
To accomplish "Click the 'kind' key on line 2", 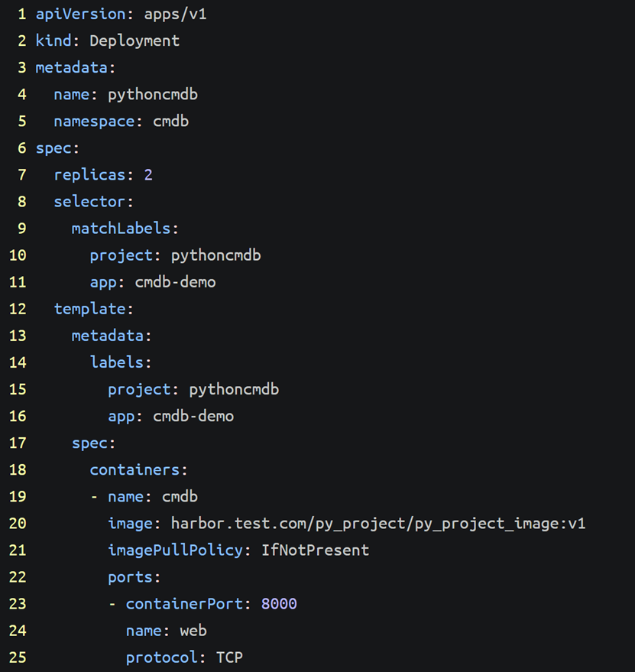I will click(x=53, y=41).
